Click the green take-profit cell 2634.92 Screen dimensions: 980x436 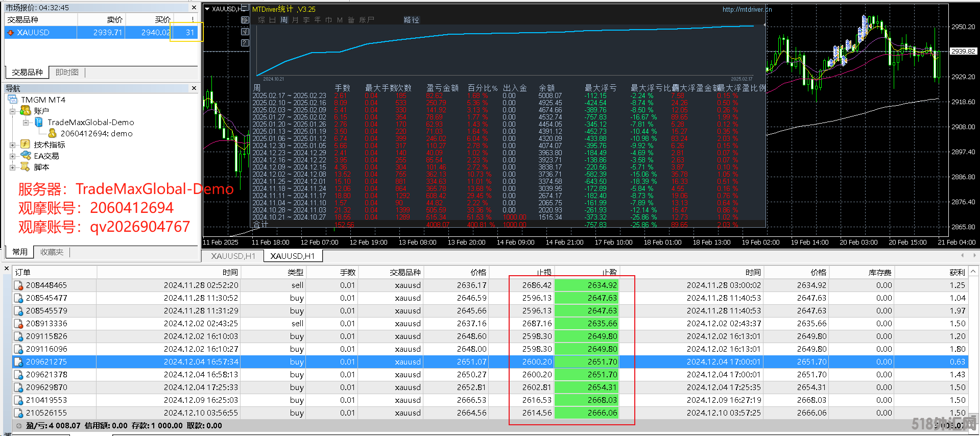tap(587, 285)
